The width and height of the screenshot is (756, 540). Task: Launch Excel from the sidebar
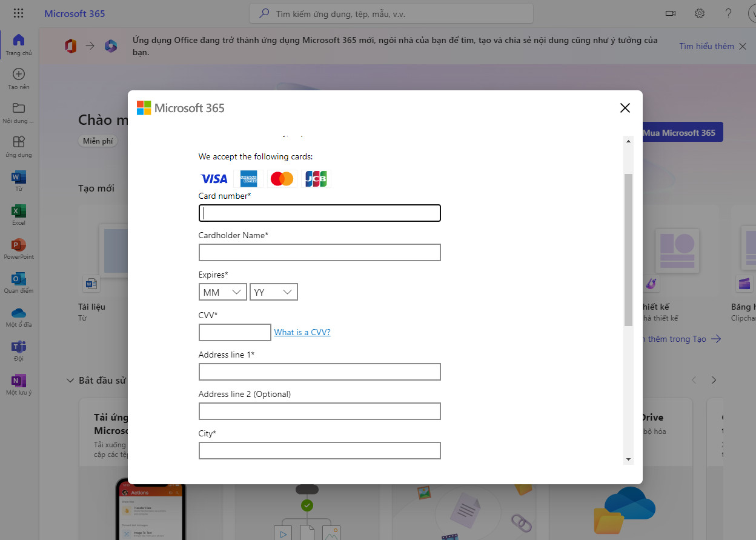(19, 211)
